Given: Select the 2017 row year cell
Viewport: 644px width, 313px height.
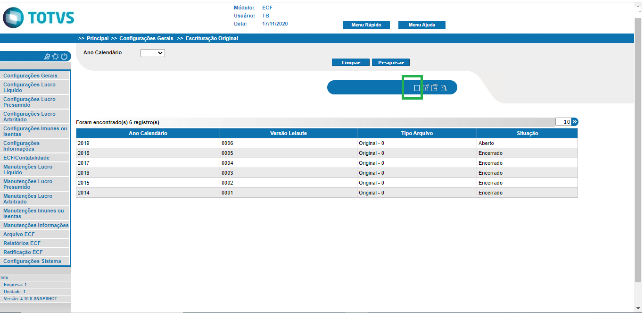Looking at the screenshot, I should pyautogui.click(x=148, y=163).
